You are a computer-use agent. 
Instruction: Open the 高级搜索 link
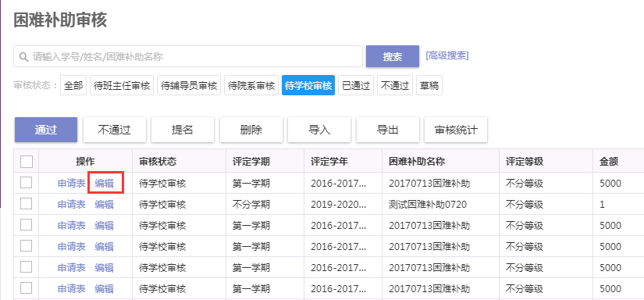447,55
